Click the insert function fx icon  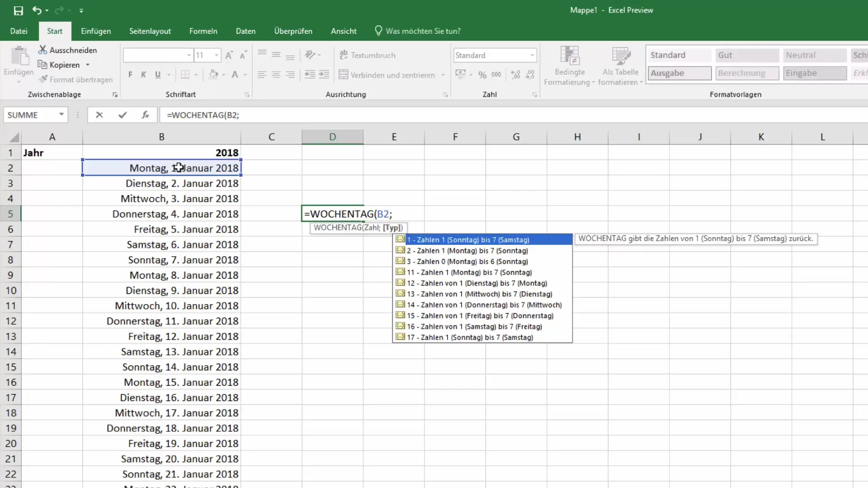pos(145,115)
